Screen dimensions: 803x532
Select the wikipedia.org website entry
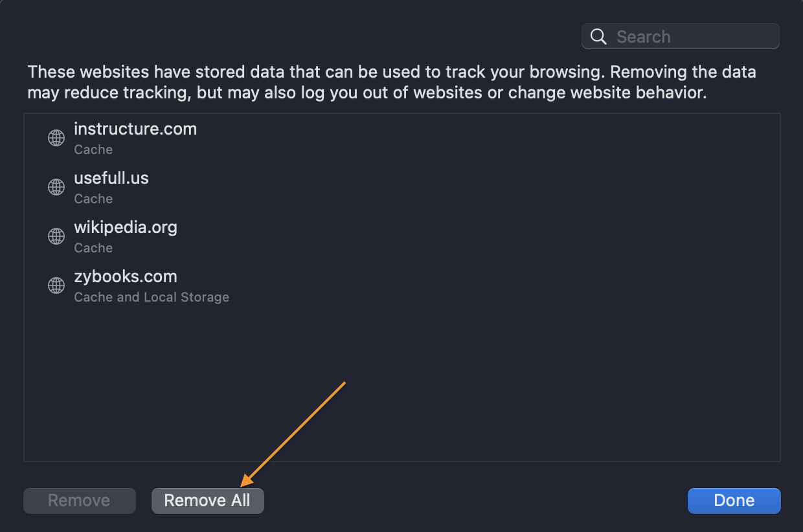(x=402, y=237)
